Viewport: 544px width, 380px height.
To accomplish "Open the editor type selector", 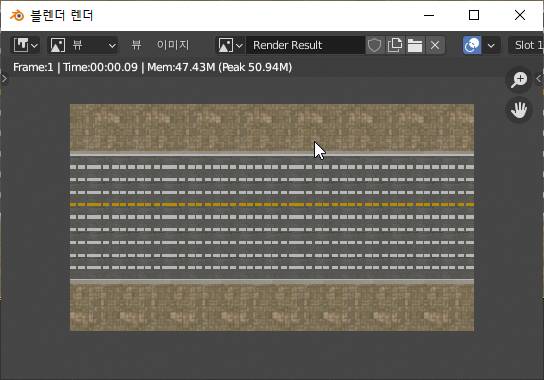I will click(26, 45).
